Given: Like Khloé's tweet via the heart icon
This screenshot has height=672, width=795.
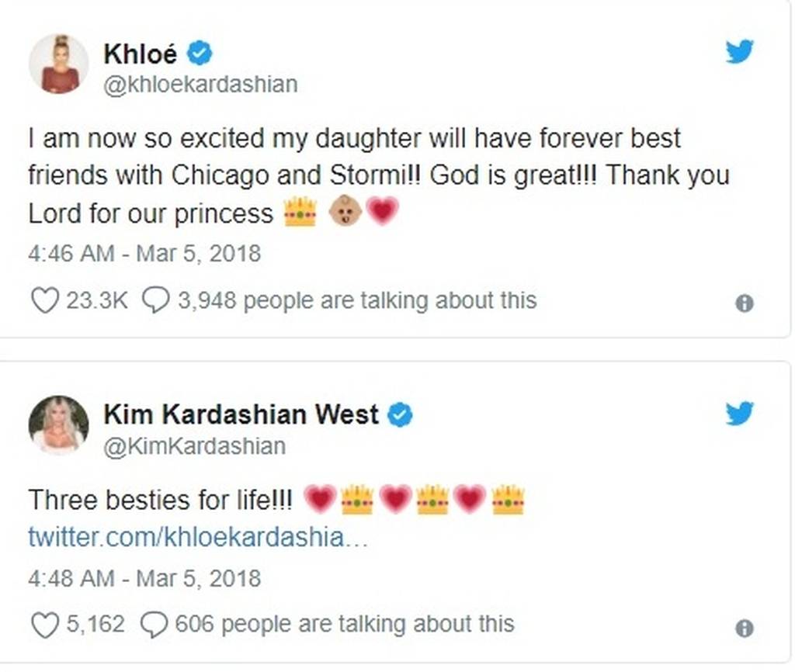Looking at the screenshot, I should 44,300.
